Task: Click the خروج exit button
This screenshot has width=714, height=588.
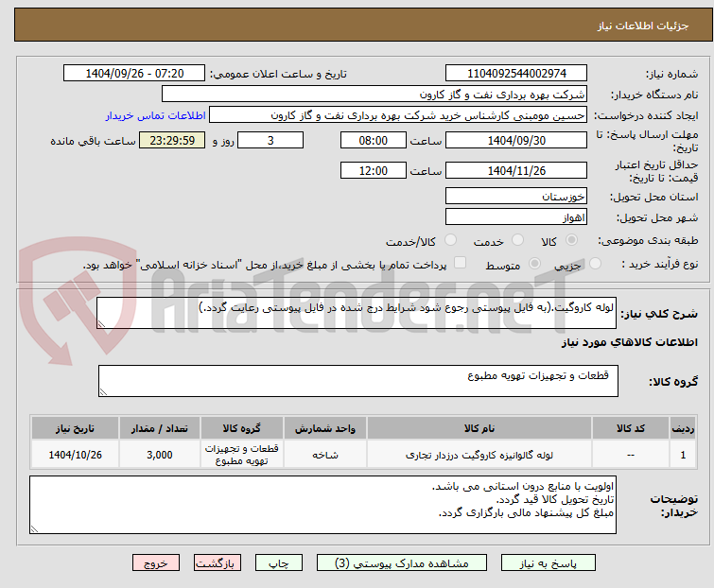Action: pos(156,563)
